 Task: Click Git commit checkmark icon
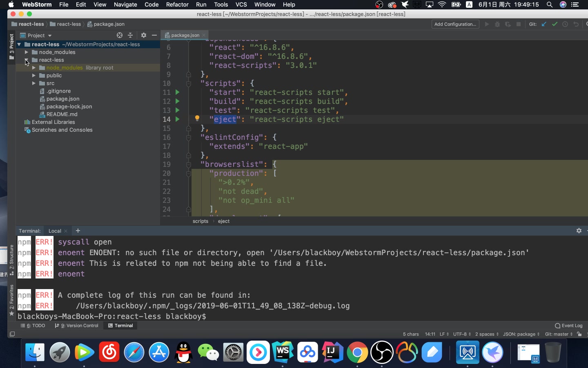point(555,24)
